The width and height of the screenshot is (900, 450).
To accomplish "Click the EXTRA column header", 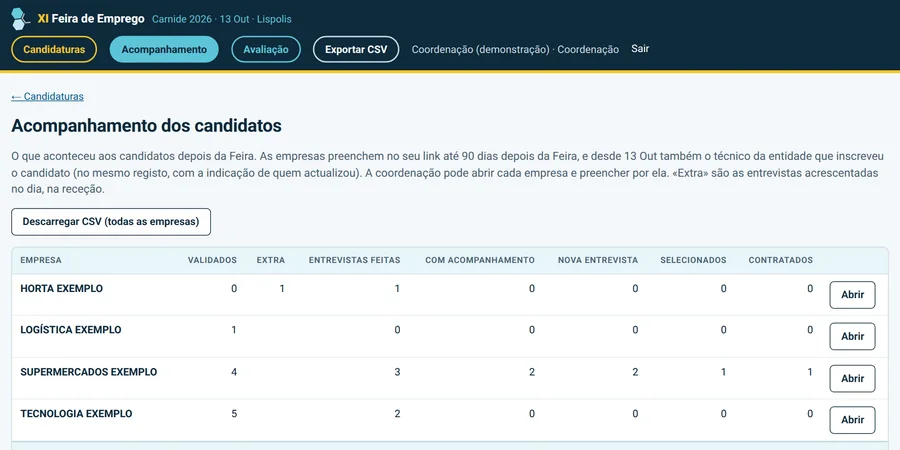I will 271,260.
